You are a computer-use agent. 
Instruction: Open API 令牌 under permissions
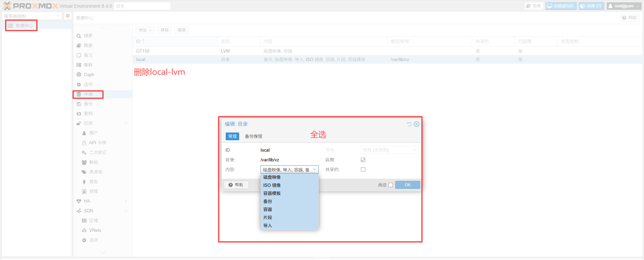[x=97, y=143]
